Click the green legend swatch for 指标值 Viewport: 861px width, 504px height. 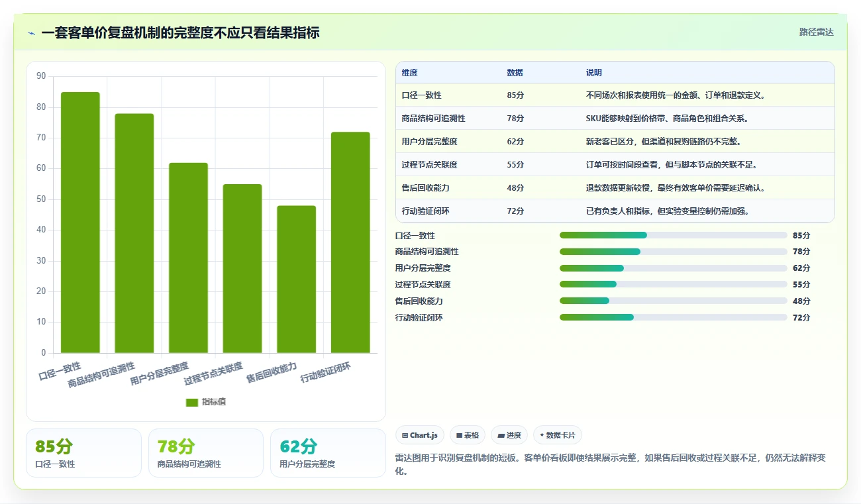tap(192, 402)
